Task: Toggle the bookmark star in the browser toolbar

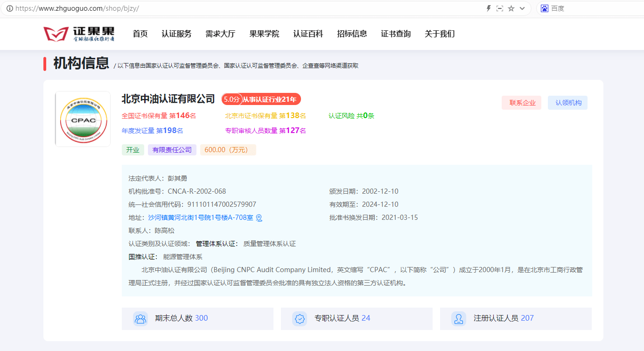Action: click(511, 8)
